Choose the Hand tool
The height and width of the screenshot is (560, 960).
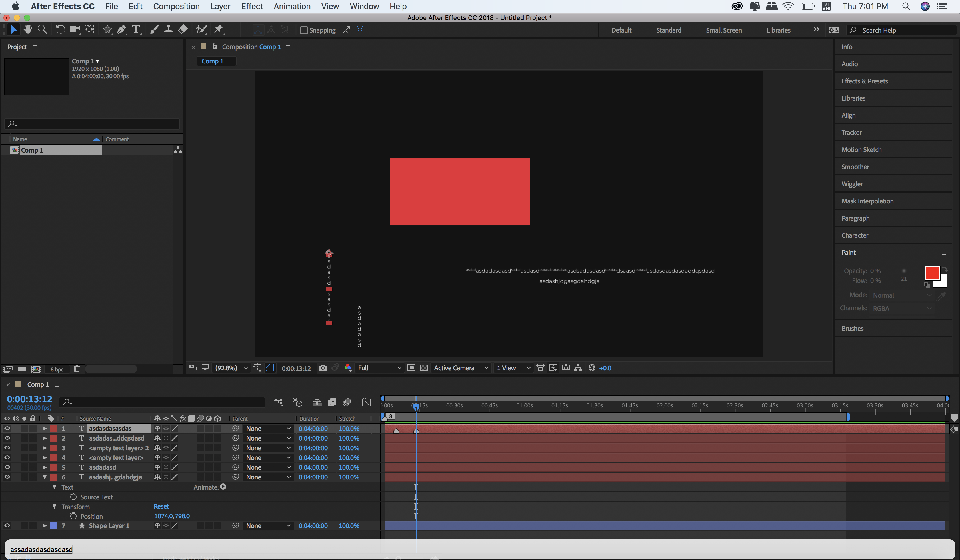[x=28, y=29]
